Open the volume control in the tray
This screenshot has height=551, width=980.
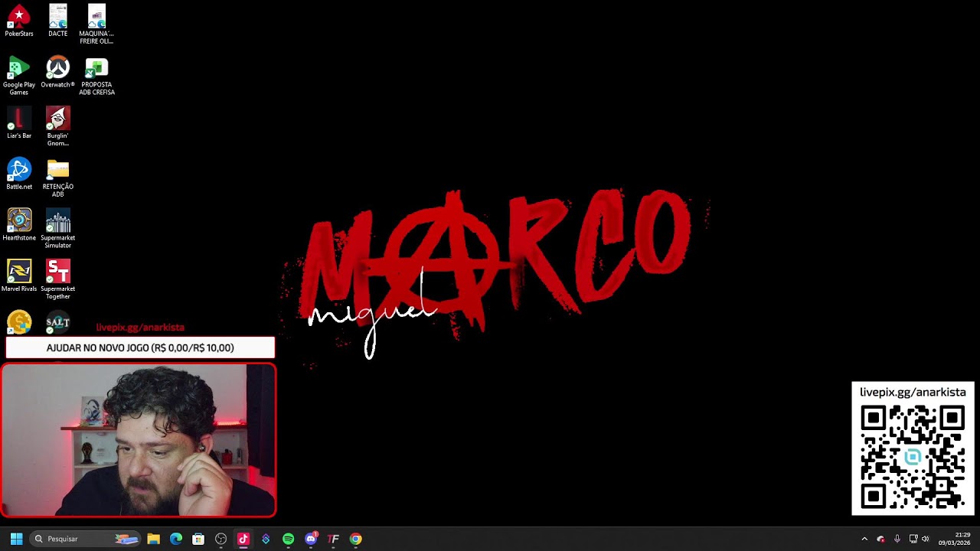925,539
